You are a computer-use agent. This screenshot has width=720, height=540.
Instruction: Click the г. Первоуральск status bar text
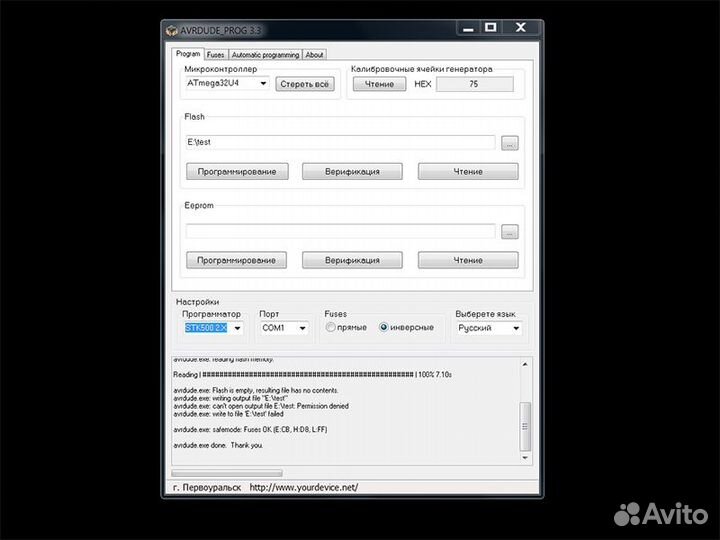click(207, 488)
